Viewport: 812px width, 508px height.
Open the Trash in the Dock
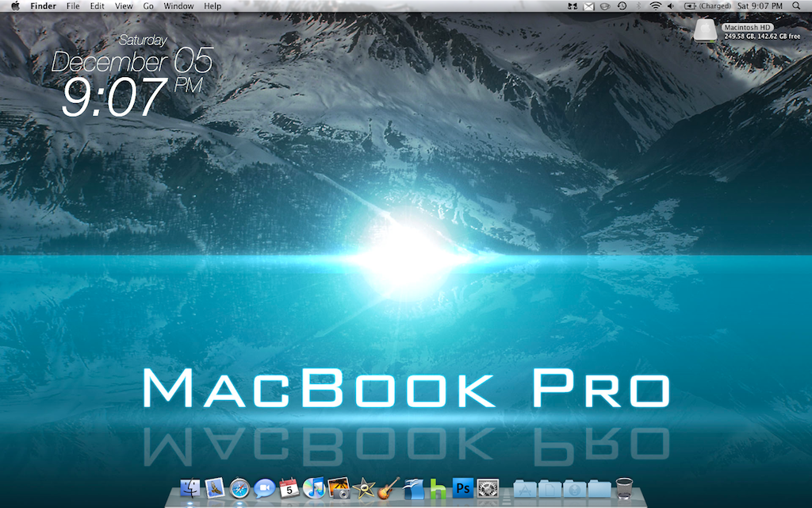[x=625, y=488]
